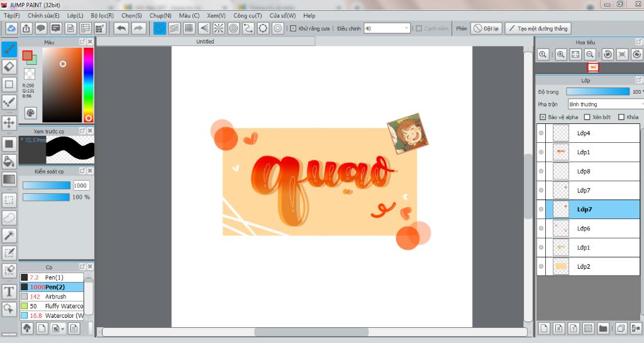Screen dimensions: 644x343
Task: Add a new layer from Lớp panel bottom
Action: [544, 329]
